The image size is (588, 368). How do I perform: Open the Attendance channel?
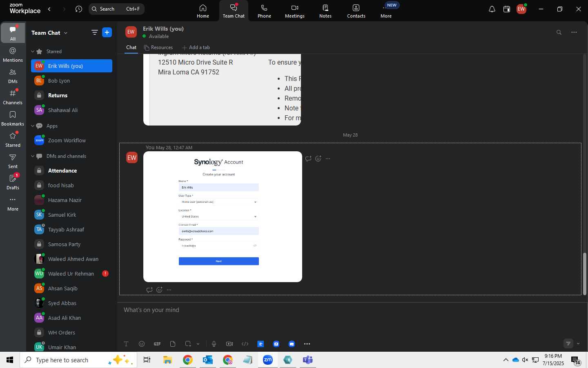(x=71, y=171)
